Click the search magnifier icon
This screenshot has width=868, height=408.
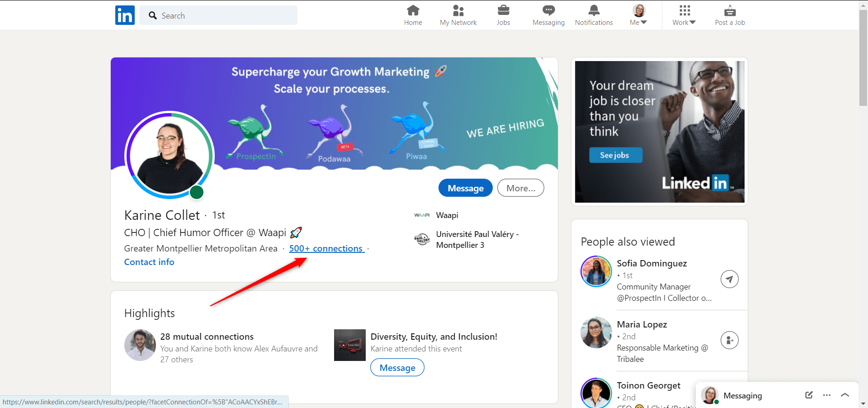153,15
